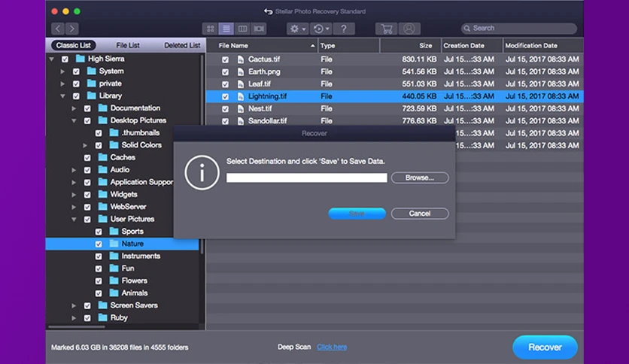This screenshot has height=364, width=629.
Task: Switch to column view mode
Action: (242, 29)
